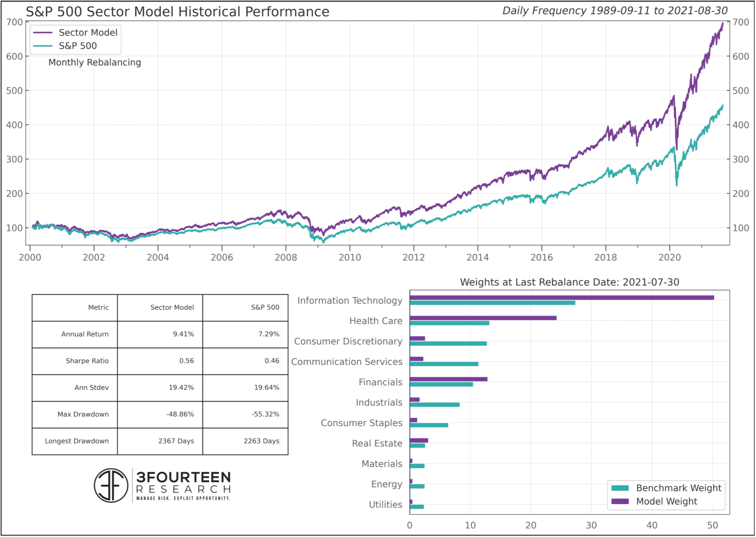The width and height of the screenshot is (756, 537).
Task: Click the 700 label on left y-axis
Action: pyautogui.click(x=15, y=22)
